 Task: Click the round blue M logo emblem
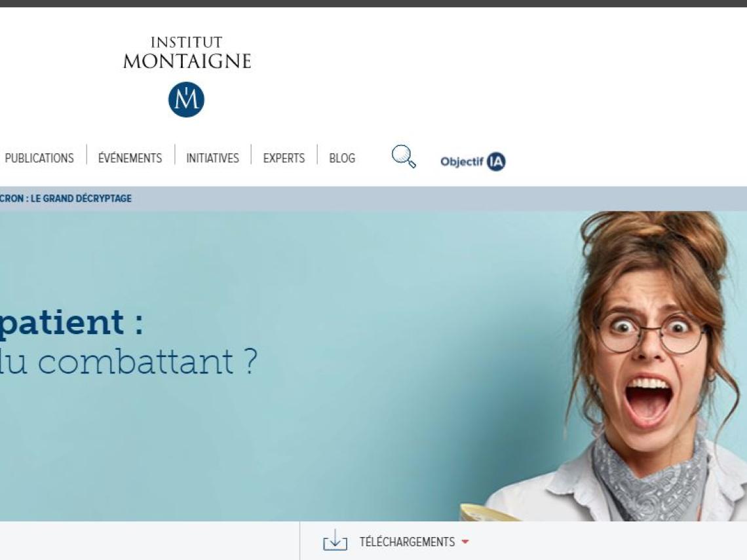click(186, 100)
